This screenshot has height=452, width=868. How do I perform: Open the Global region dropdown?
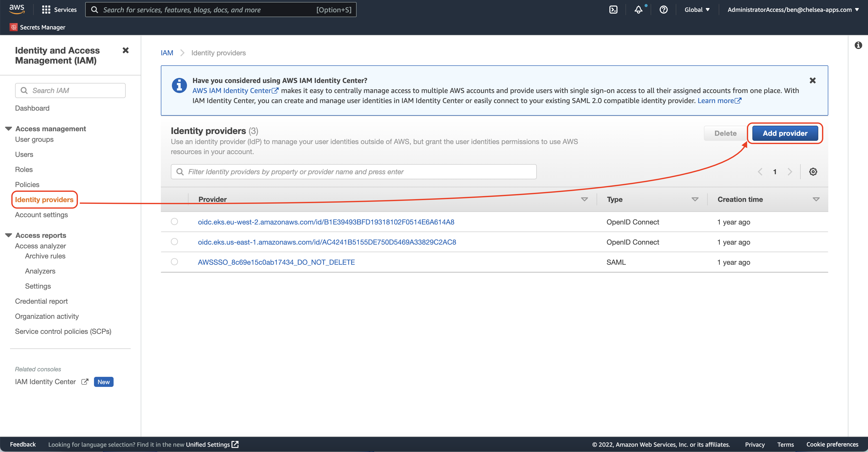click(697, 10)
